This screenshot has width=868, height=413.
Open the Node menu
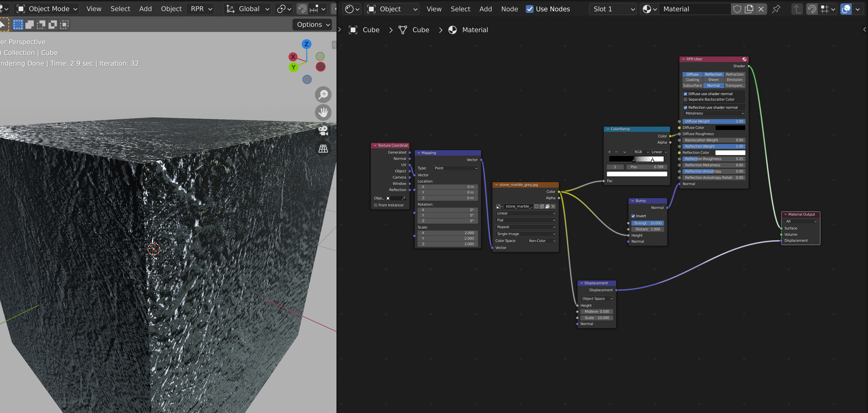coord(510,9)
